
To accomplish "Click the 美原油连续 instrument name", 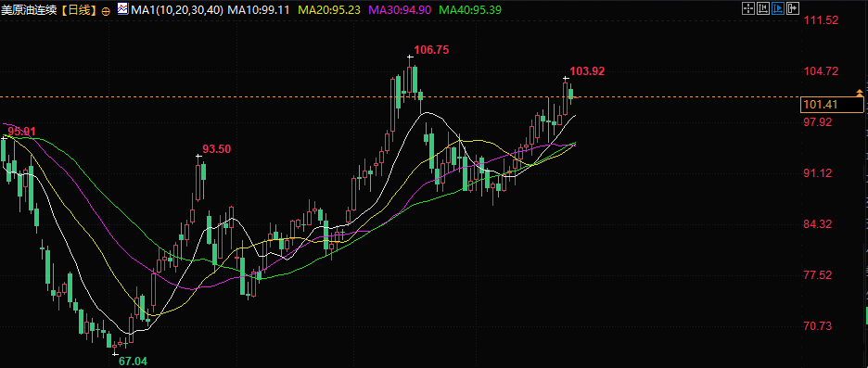I will [x=29, y=9].
